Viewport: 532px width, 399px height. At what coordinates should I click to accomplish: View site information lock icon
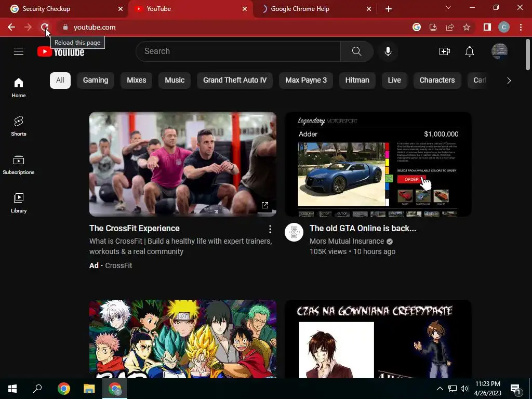pyautogui.click(x=65, y=27)
